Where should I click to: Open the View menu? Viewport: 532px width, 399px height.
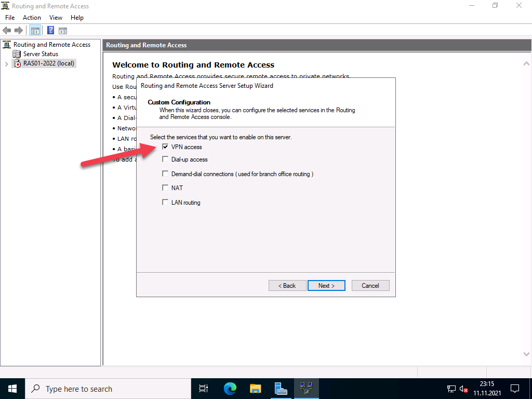point(56,18)
